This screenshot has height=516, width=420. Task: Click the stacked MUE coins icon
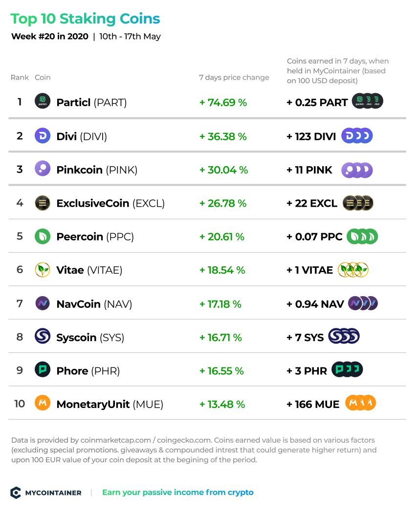361,403
